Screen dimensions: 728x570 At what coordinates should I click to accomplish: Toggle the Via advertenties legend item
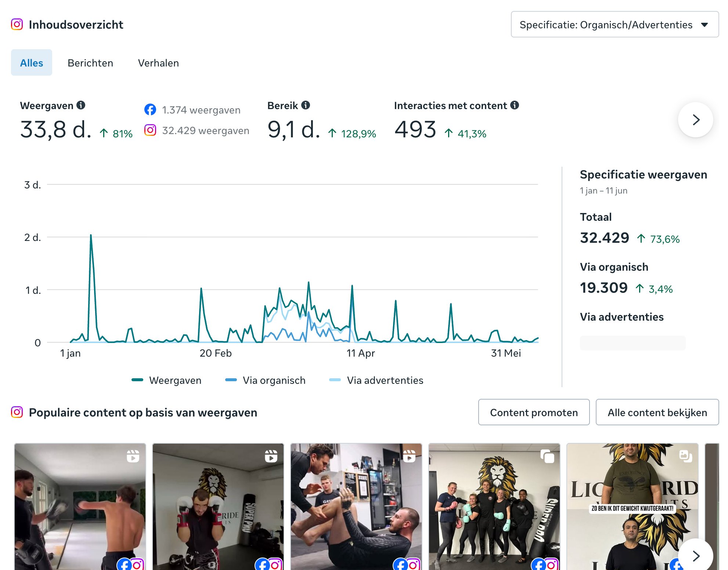pyautogui.click(x=376, y=380)
